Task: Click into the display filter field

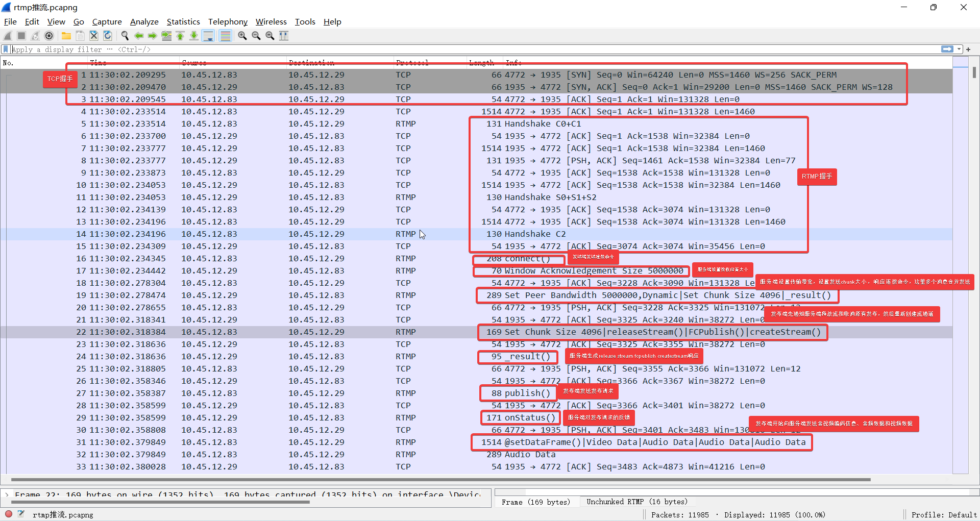Action: coord(475,49)
